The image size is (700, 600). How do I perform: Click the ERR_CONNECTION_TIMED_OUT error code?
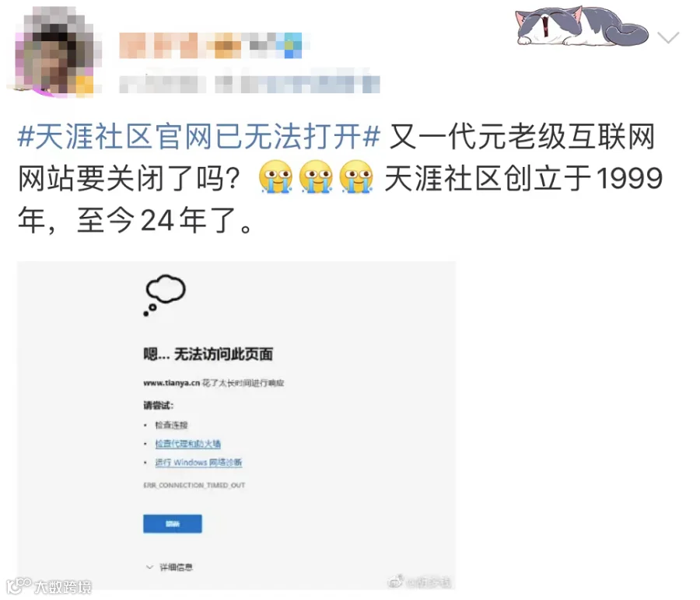point(194,485)
